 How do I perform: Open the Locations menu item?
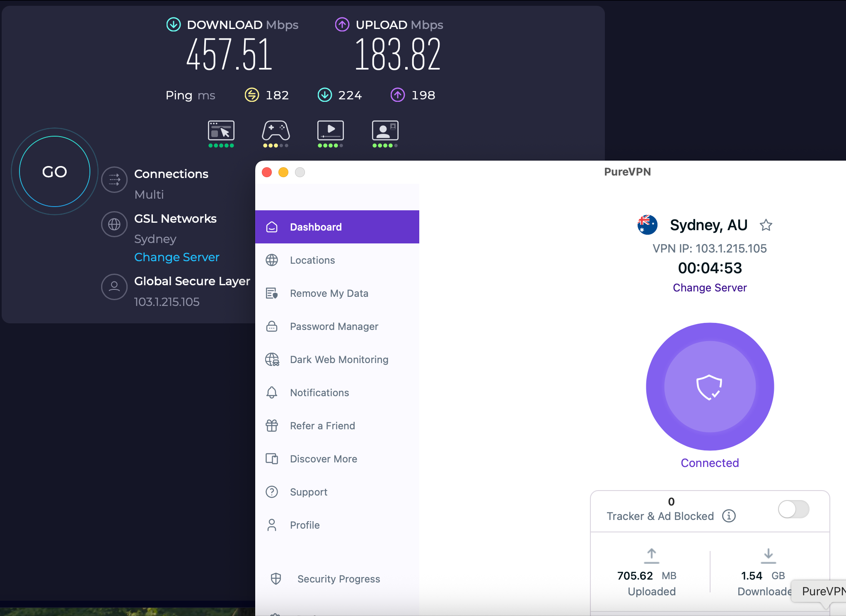coord(337,260)
